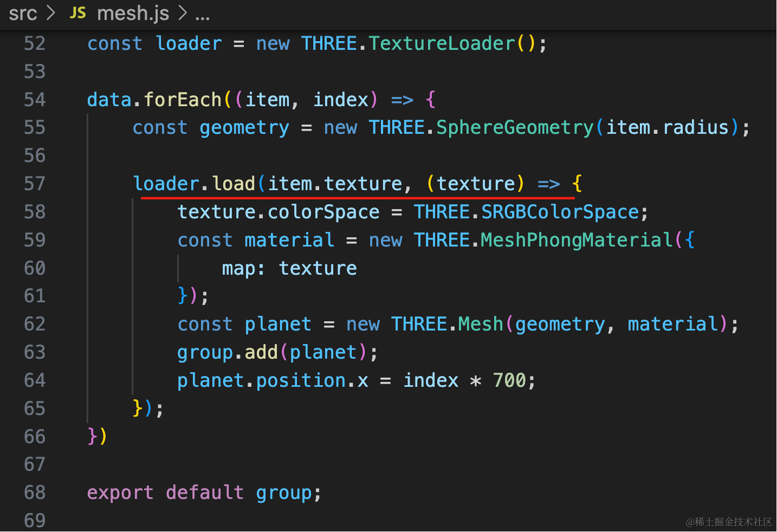Click item.texture argument on line 57
The width and height of the screenshot is (777, 532).
click(335, 184)
